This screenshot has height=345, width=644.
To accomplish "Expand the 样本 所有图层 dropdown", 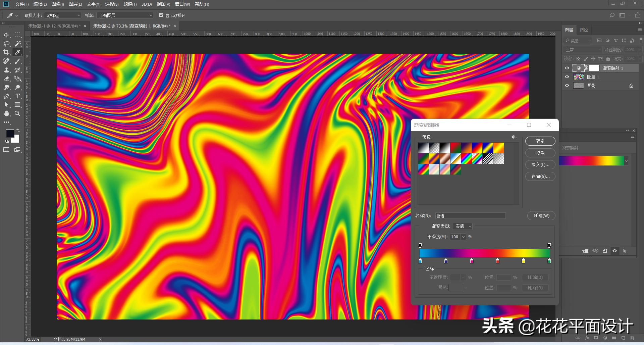I will tap(125, 15).
